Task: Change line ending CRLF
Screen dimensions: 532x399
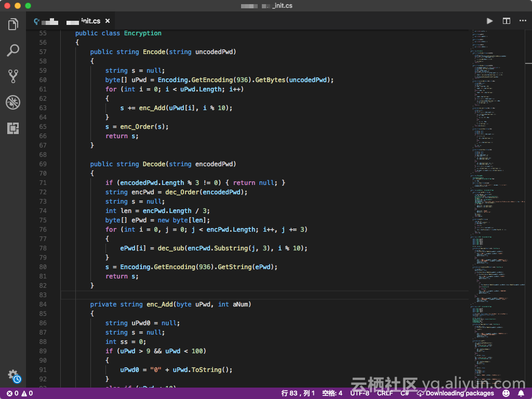Action: pyautogui.click(x=385, y=393)
